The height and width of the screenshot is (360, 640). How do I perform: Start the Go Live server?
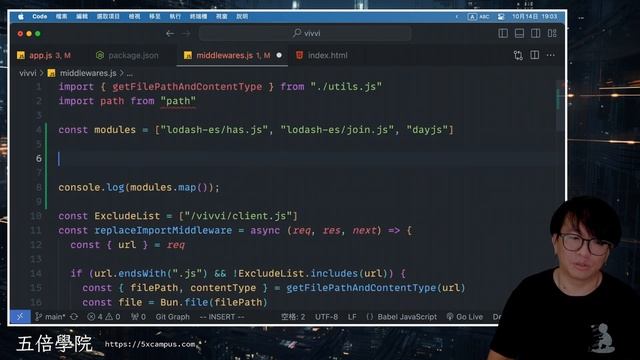[x=464, y=317]
